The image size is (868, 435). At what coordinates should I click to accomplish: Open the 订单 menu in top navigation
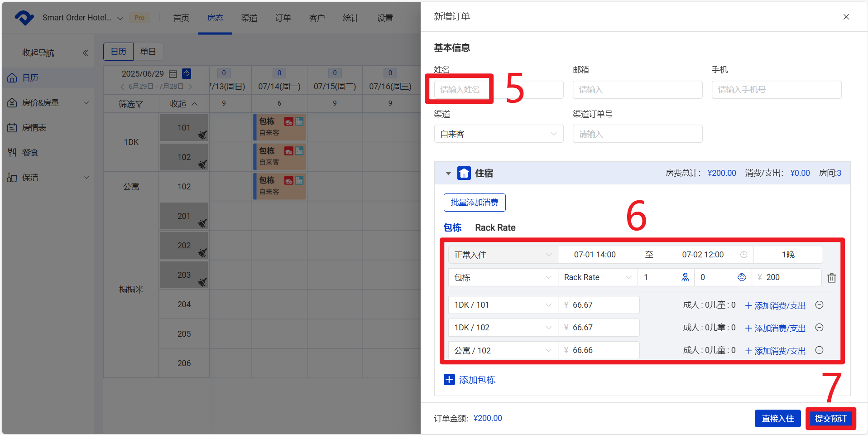[283, 18]
